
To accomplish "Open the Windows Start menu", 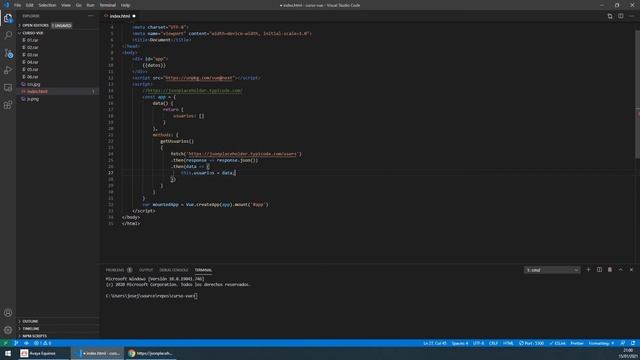I will click(8, 353).
